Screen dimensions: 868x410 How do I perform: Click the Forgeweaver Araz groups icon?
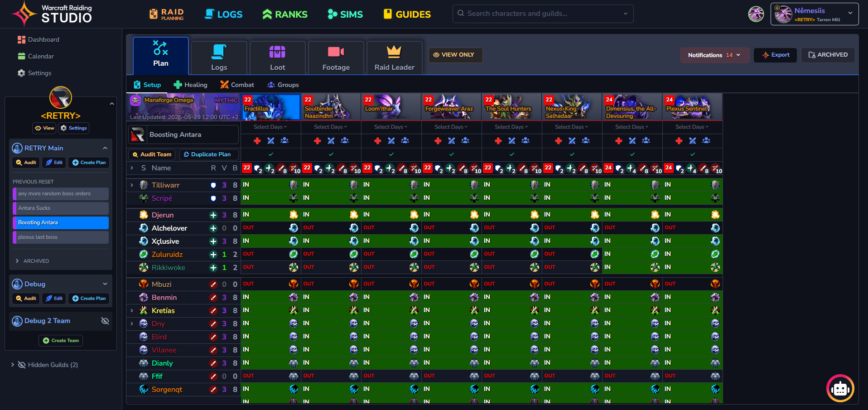point(465,141)
